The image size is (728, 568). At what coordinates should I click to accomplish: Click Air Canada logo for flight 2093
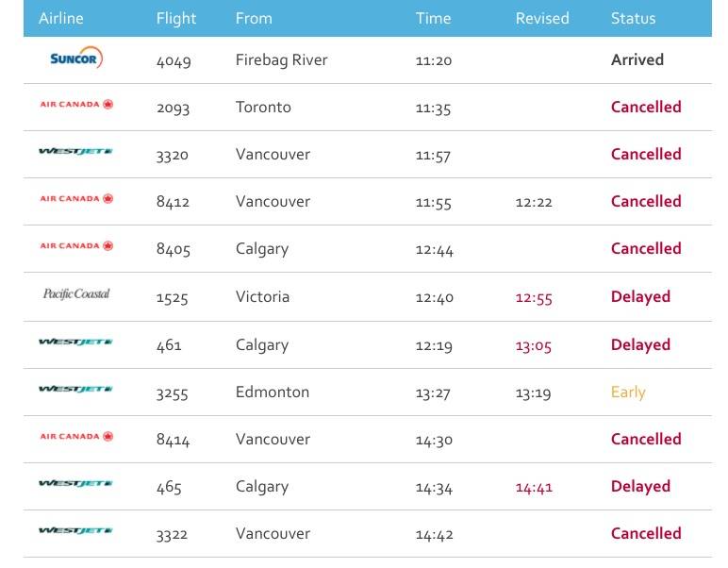click(76, 105)
